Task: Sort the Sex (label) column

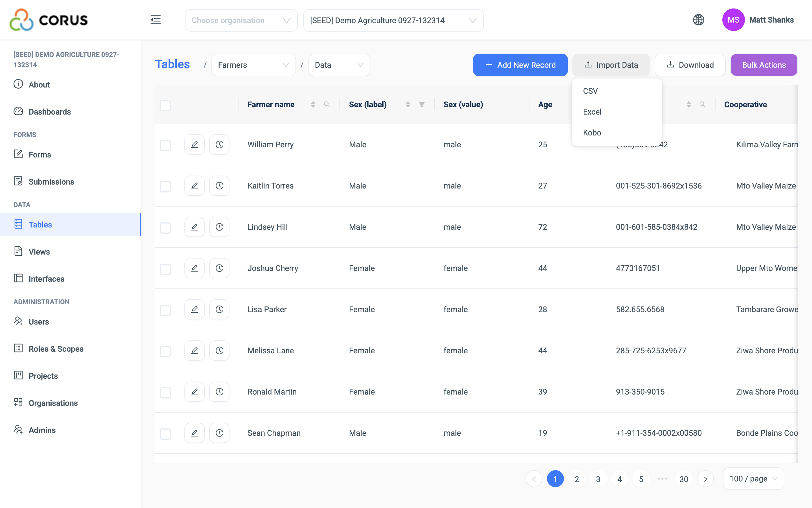Action: click(x=408, y=104)
